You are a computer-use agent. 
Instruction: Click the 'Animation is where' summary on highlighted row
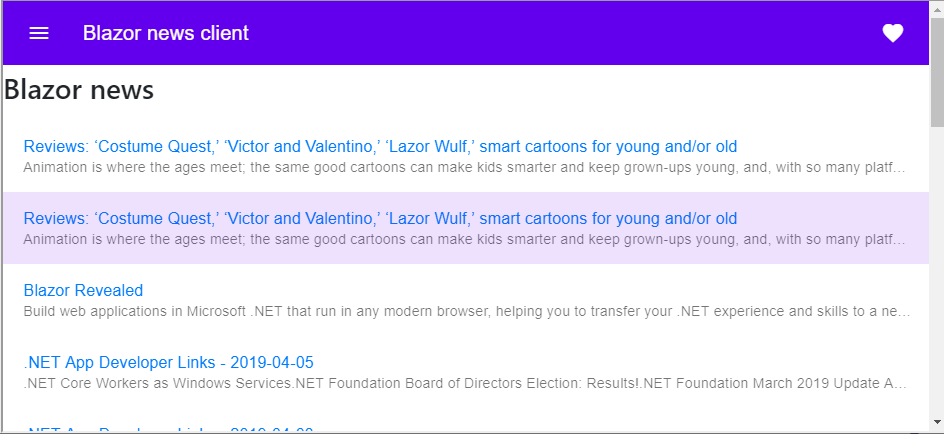tap(464, 239)
